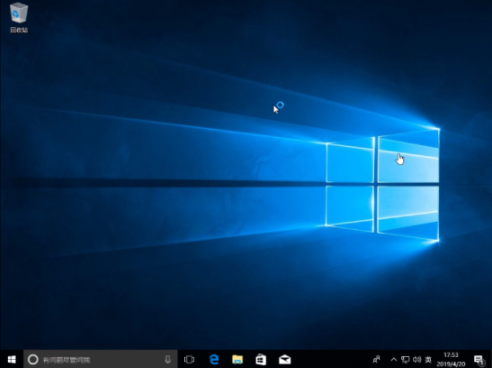Image resolution: width=492 pixels, height=372 pixels.
Task: Focus the taskbar search box
Action: [x=100, y=360]
